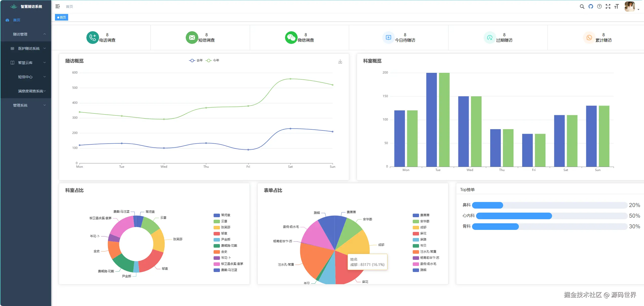This screenshot has width=644, height=306.
Task: Toggle the 去年 series in legend
Action: coord(196,60)
